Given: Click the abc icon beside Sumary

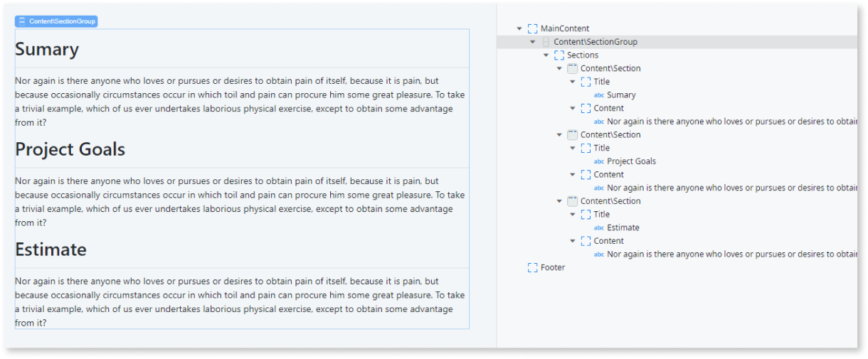Looking at the screenshot, I should click(598, 95).
